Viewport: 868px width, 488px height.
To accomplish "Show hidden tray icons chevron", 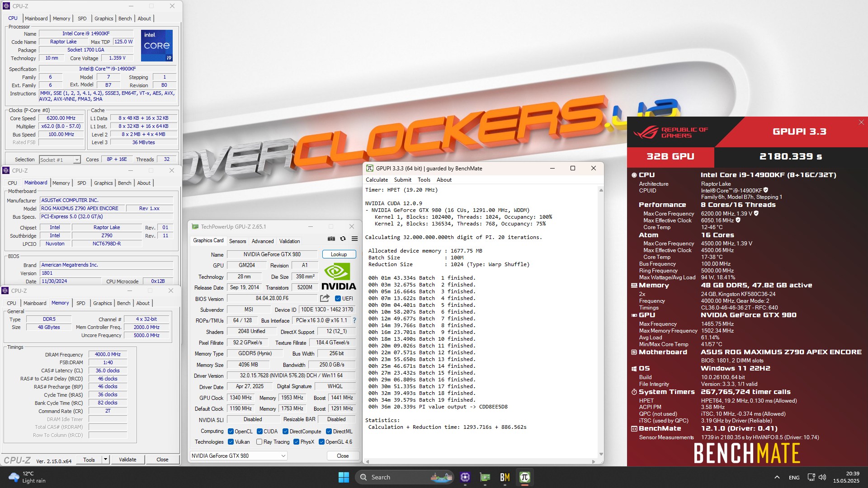I will (777, 477).
